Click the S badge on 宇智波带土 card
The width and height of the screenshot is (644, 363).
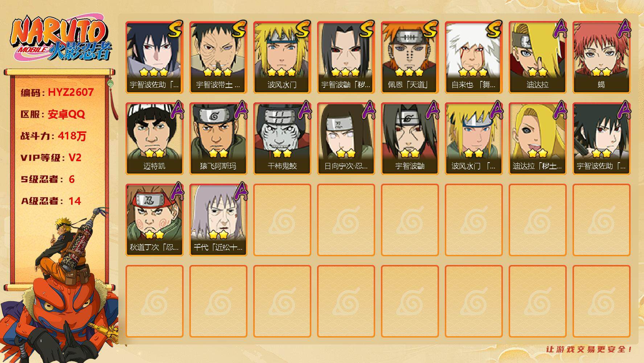239,30
